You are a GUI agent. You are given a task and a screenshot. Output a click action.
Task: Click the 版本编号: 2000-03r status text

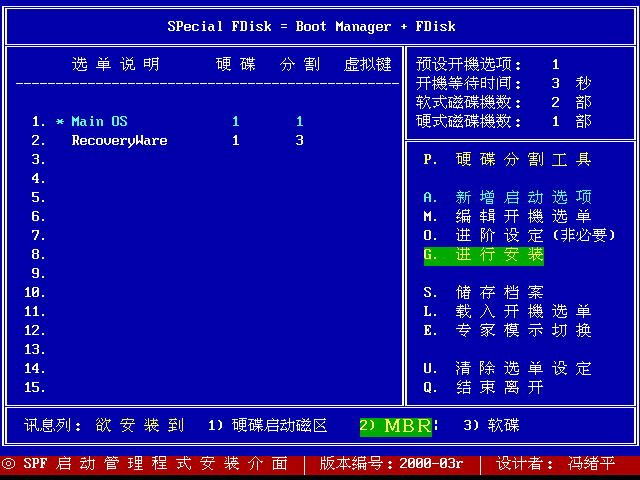point(391,464)
